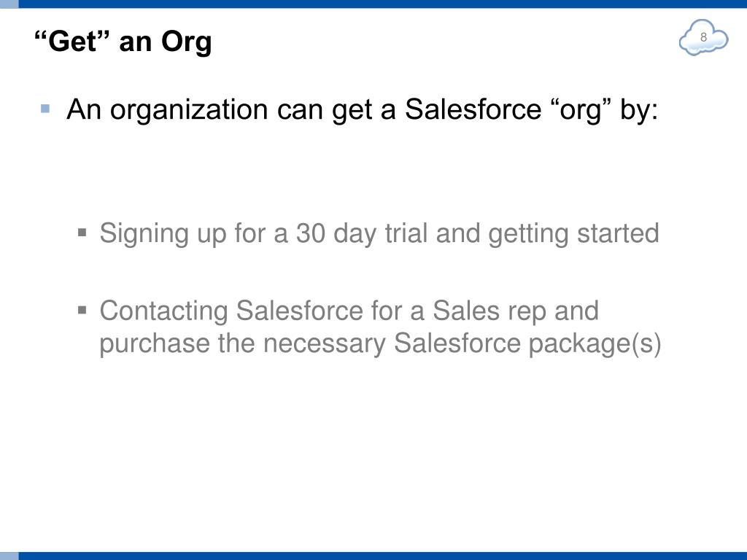Click the light blue square in top-left corner
This screenshot has width=747, height=560.
[9, 4]
